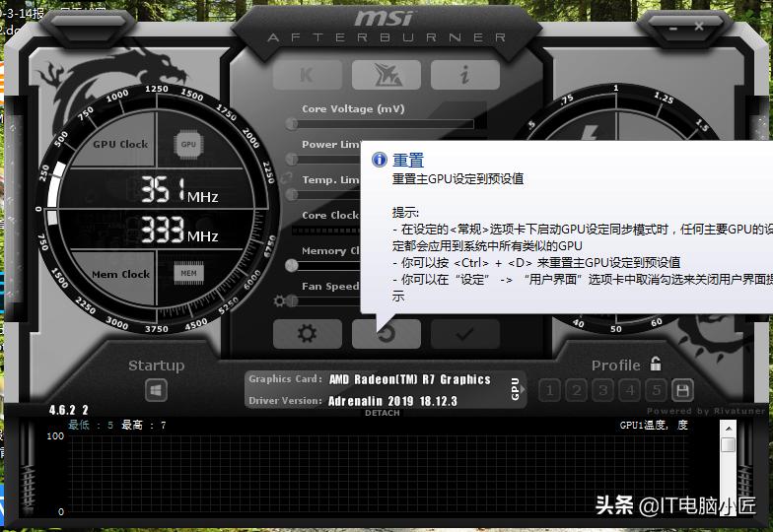The height and width of the screenshot is (532, 773).
Task: Click the save profile floppy icon
Action: [682, 390]
